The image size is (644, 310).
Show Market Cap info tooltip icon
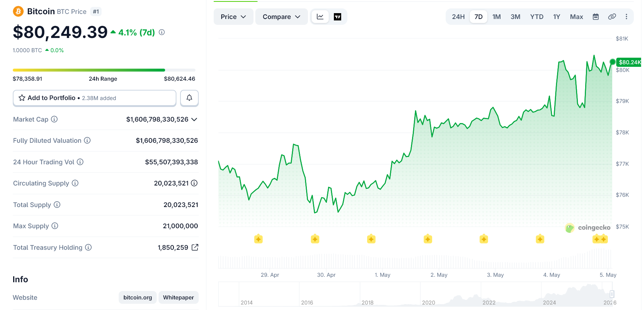(54, 119)
